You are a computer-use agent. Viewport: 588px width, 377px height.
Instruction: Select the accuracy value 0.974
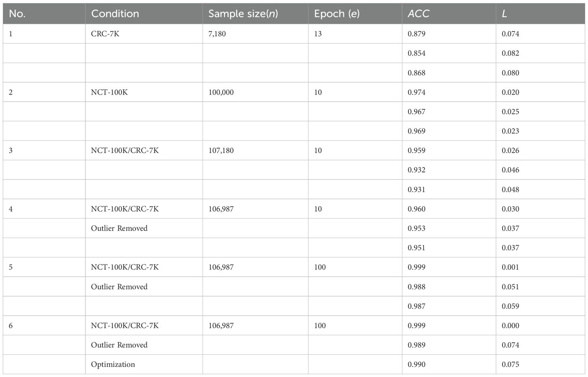[x=416, y=92]
